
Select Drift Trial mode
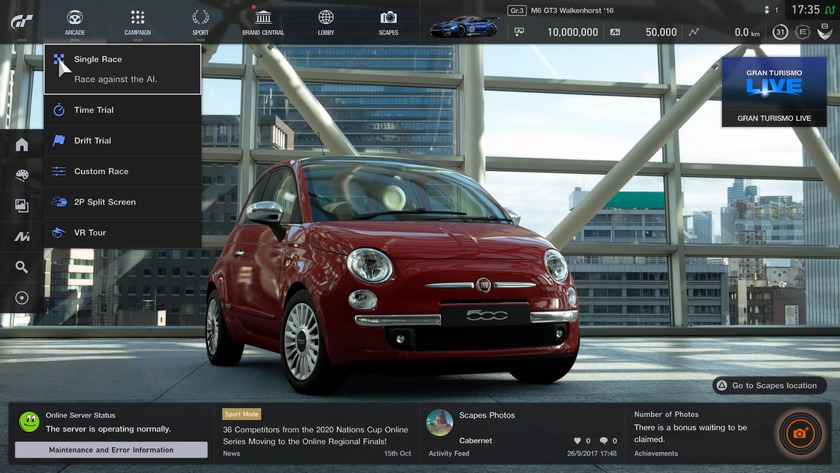click(123, 140)
